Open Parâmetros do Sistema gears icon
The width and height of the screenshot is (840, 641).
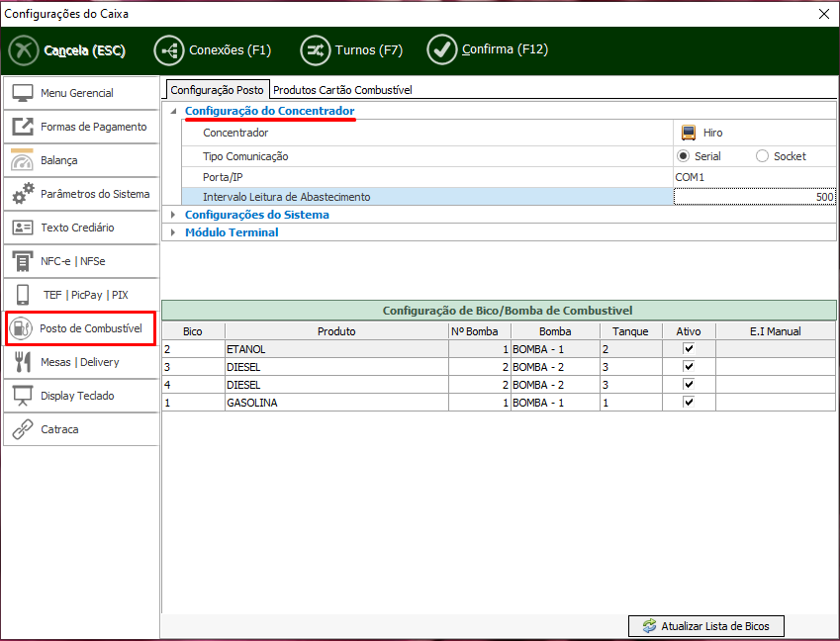[23, 194]
